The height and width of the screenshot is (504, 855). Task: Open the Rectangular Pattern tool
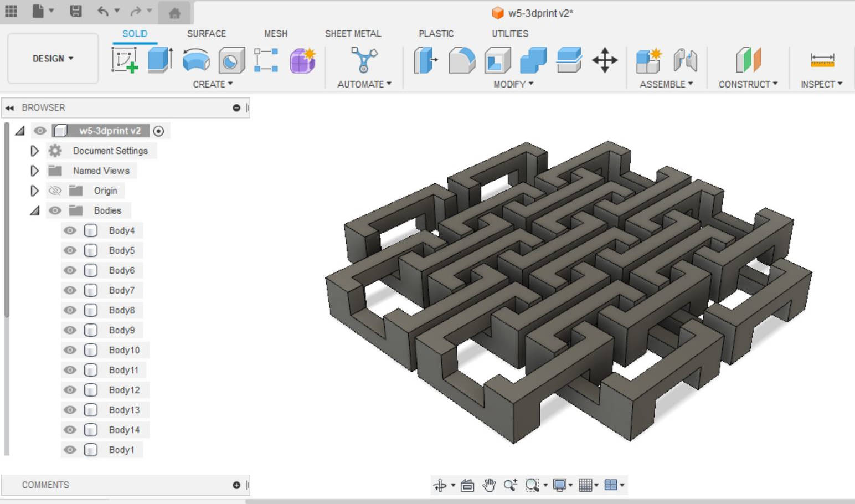coord(266,60)
